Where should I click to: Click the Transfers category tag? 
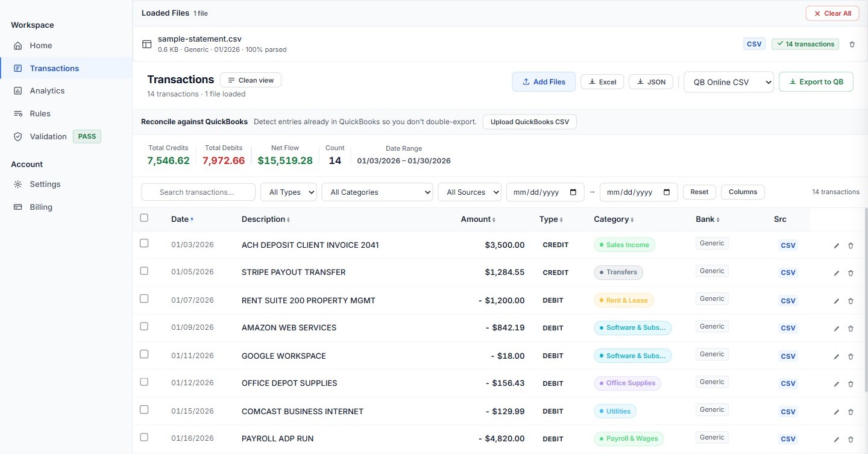(x=618, y=273)
